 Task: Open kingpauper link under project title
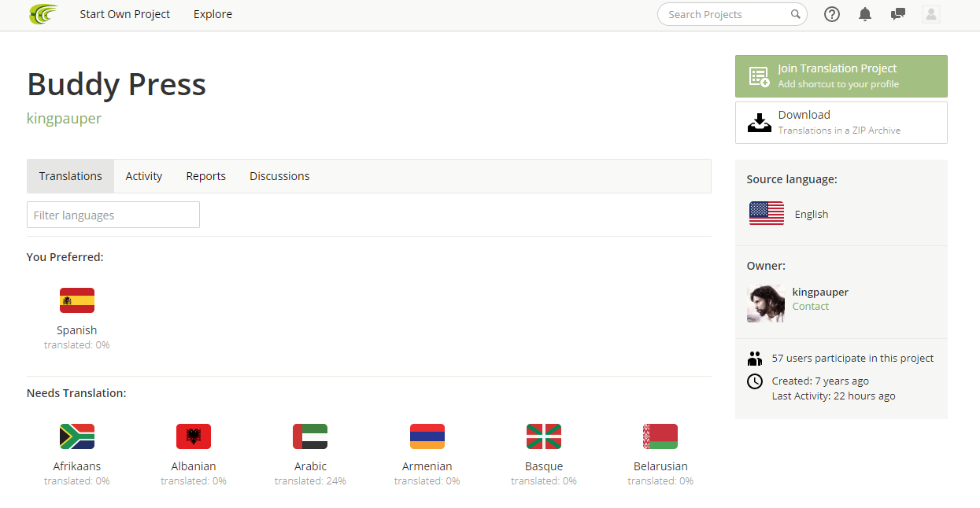pos(64,119)
